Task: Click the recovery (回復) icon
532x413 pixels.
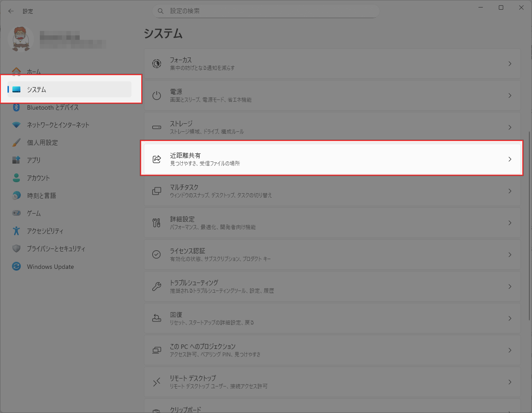Action: tap(157, 318)
